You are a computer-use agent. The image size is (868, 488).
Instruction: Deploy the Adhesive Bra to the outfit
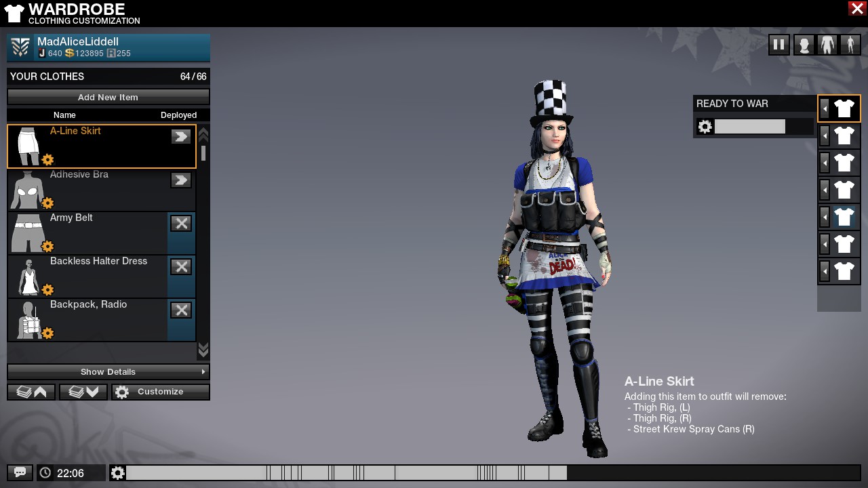(x=180, y=180)
